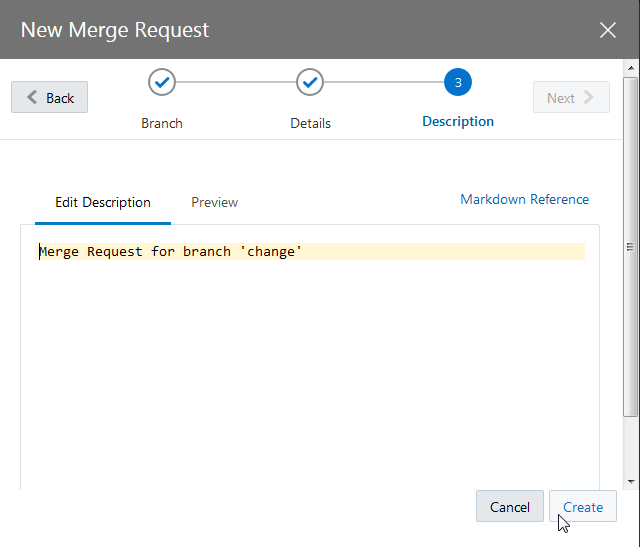Jump to the Details step label

click(x=310, y=123)
